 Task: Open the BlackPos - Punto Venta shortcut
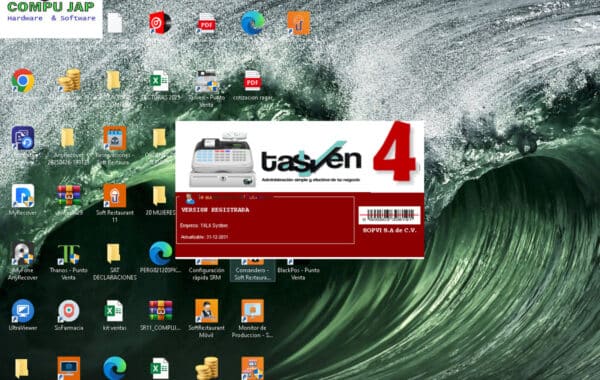coord(298,270)
